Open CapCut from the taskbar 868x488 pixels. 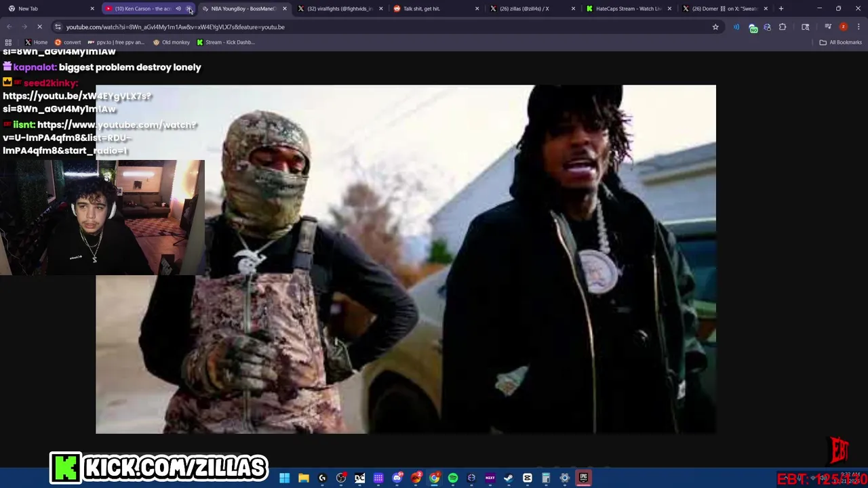(x=527, y=478)
